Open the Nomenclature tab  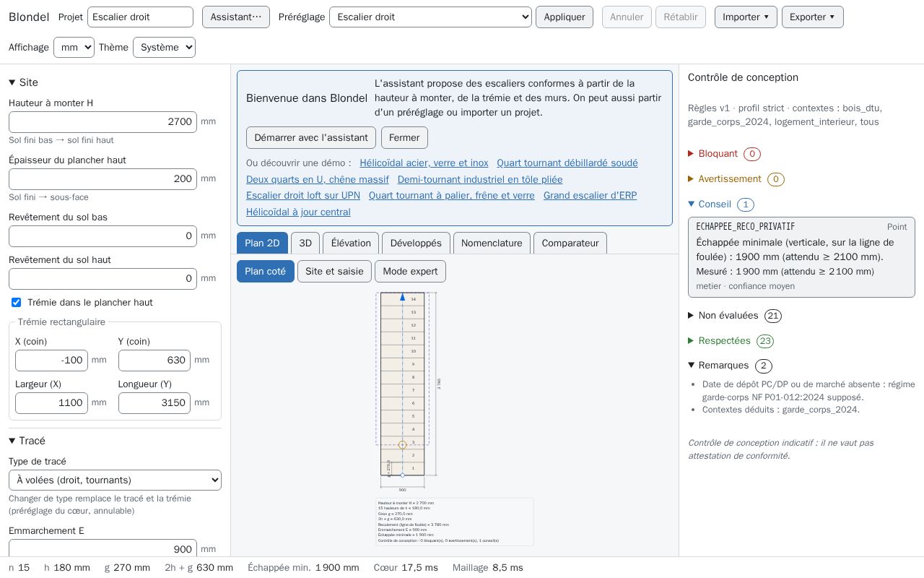[x=492, y=243]
